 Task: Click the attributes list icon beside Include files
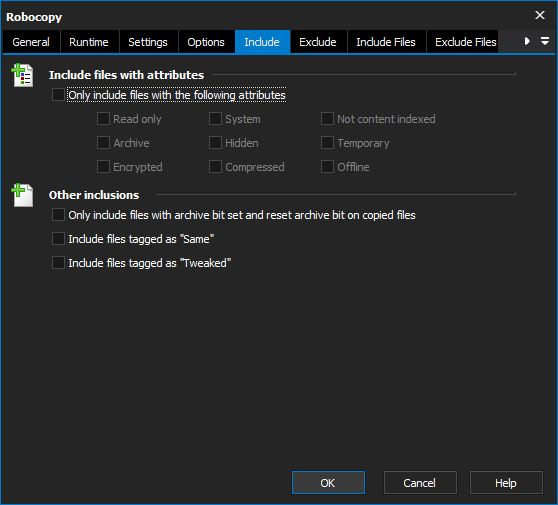point(23,75)
